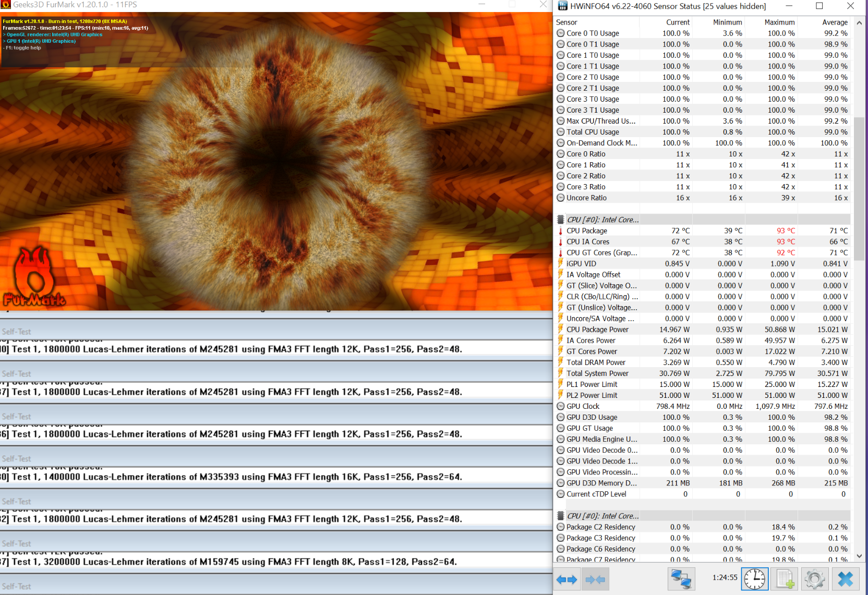Image resolution: width=868 pixels, height=595 pixels.
Task: Click the HWiNFO64 title bar app icon
Action: (x=563, y=6)
